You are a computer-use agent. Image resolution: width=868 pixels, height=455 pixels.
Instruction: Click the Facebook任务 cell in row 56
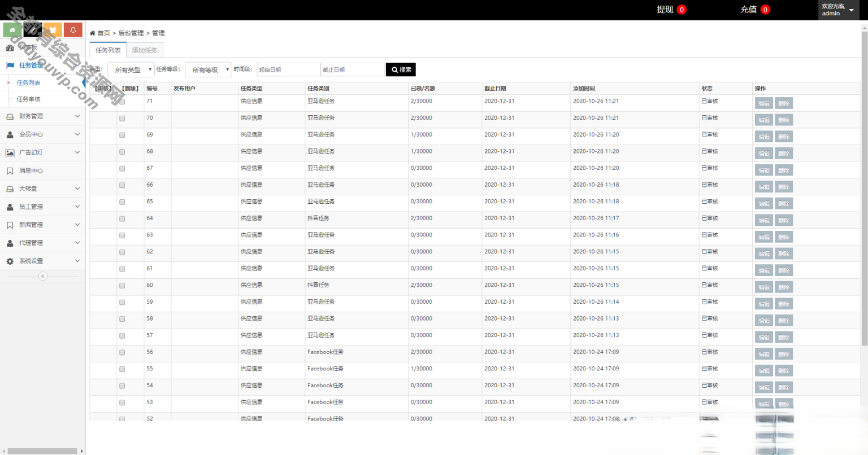325,352
